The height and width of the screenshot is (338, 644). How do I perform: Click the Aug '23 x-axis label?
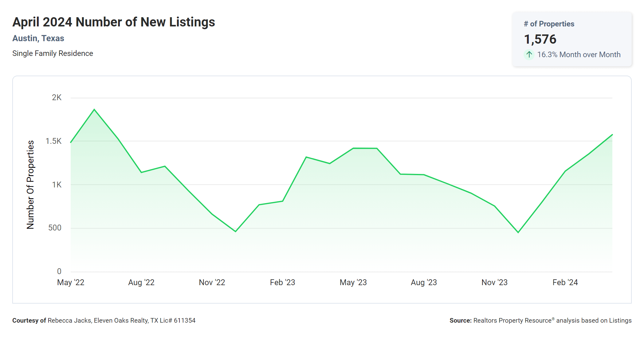(x=424, y=282)
